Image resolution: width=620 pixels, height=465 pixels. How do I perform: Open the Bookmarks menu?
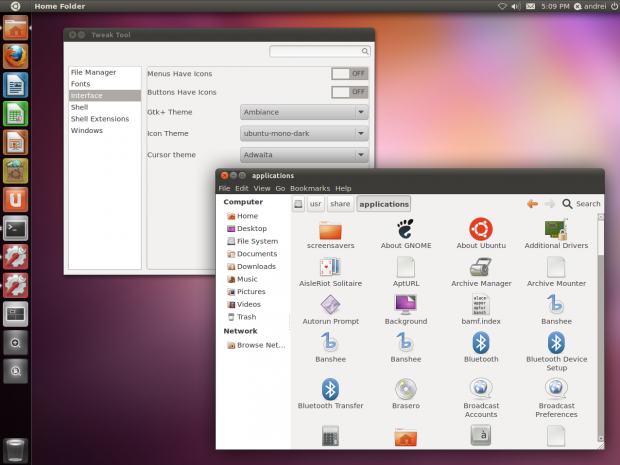[x=310, y=189]
